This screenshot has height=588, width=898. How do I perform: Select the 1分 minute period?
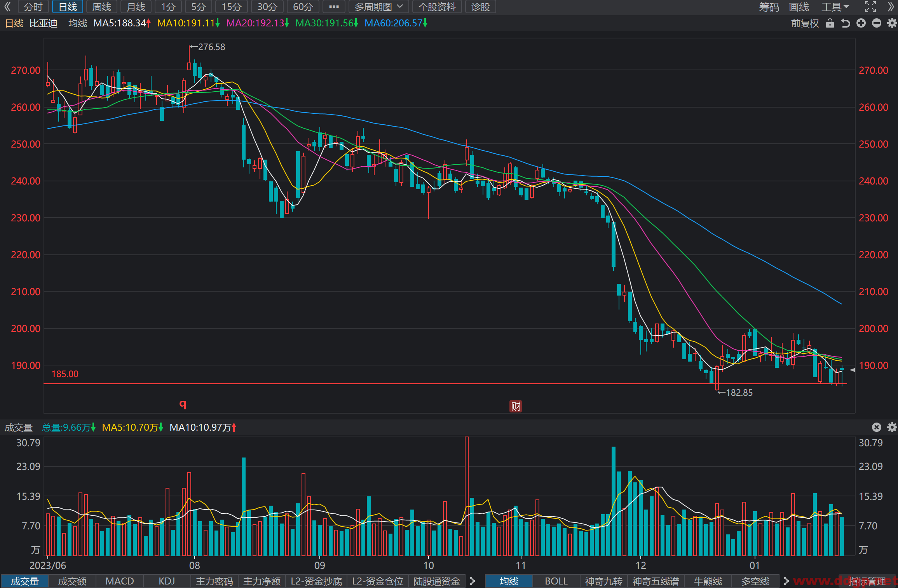tap(168, 7)
